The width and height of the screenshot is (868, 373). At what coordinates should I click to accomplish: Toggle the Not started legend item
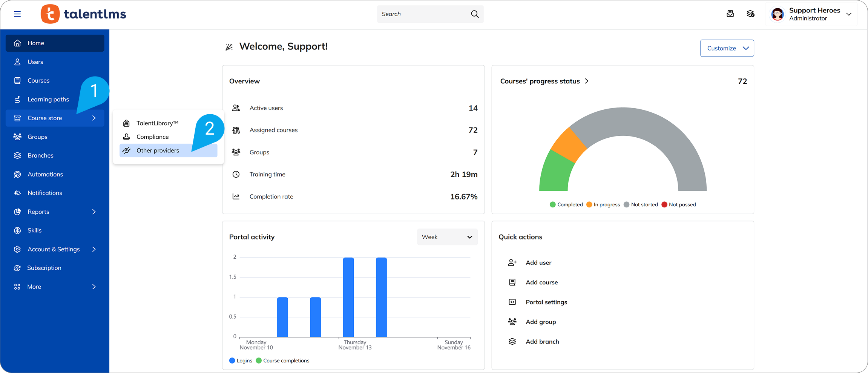tap(641, 204)
